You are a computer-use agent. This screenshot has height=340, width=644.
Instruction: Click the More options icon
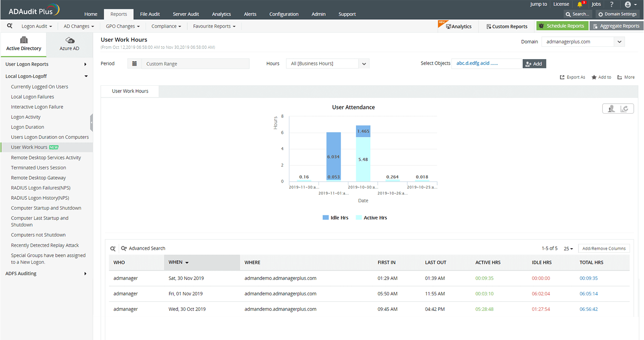pos(619,77)
